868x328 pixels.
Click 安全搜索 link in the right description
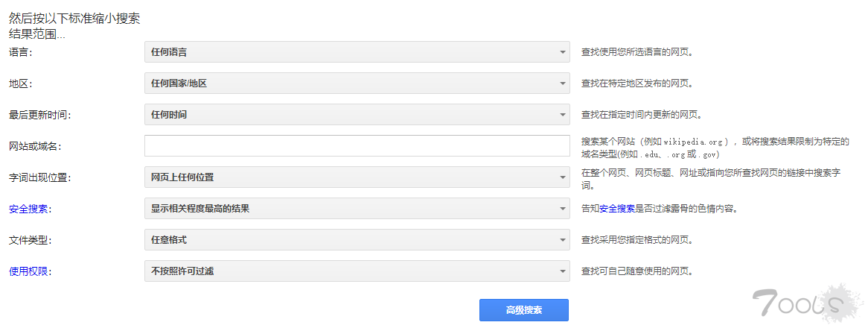pyautogui.click(x=616, y=209)
